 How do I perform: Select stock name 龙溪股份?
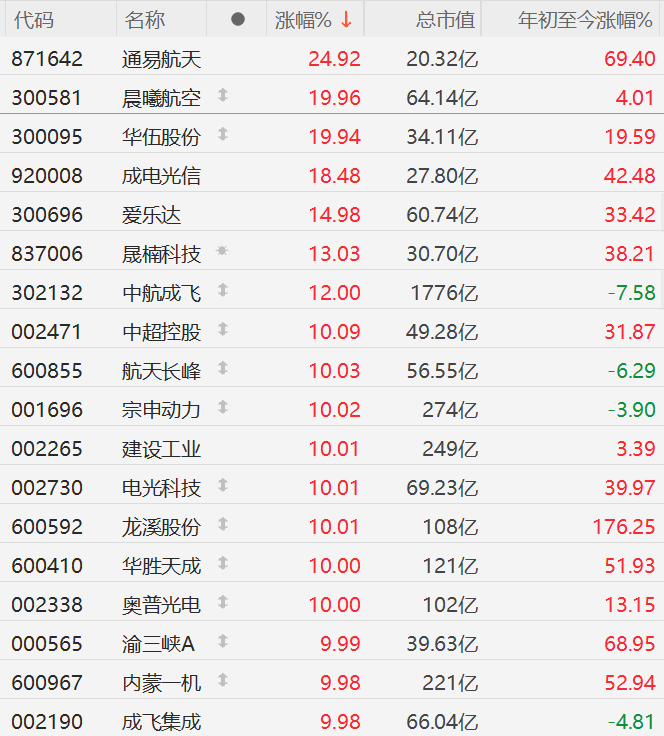point(161,527)
